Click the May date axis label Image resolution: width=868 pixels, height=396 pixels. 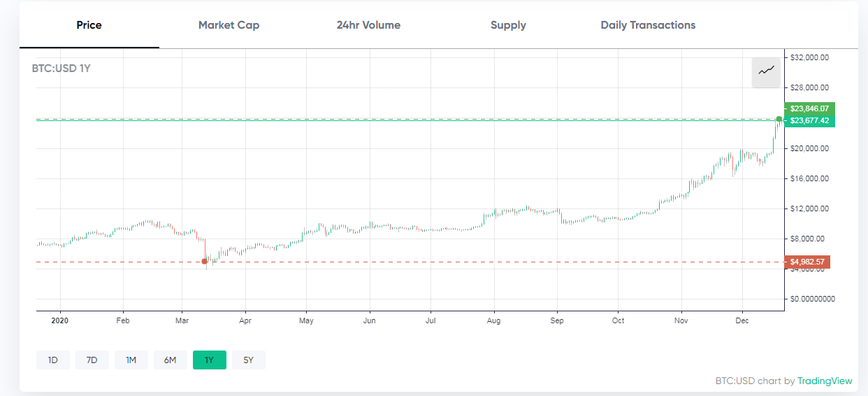point(306,320)
